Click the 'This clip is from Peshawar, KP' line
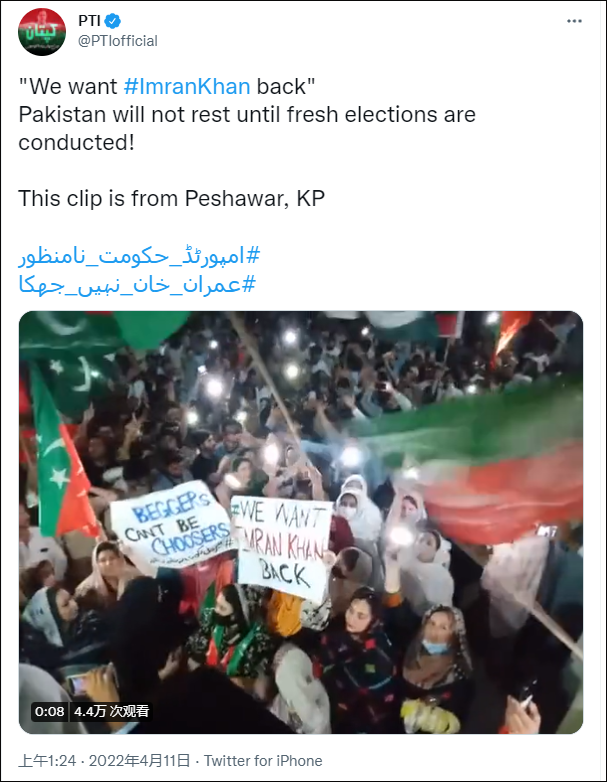 [x=172, y=198]
